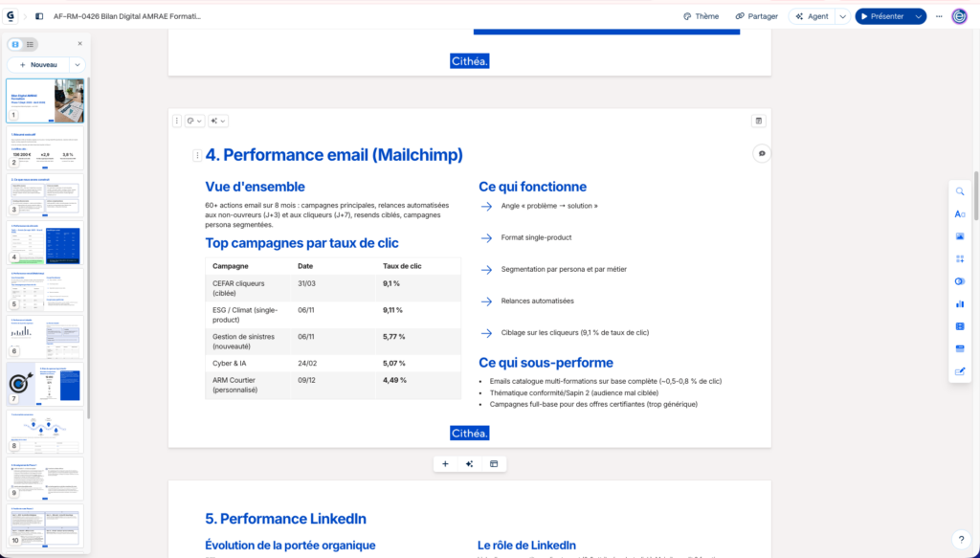Open the image insert tool
Viewport: 980px width, 558px height.
pos(960,236)
